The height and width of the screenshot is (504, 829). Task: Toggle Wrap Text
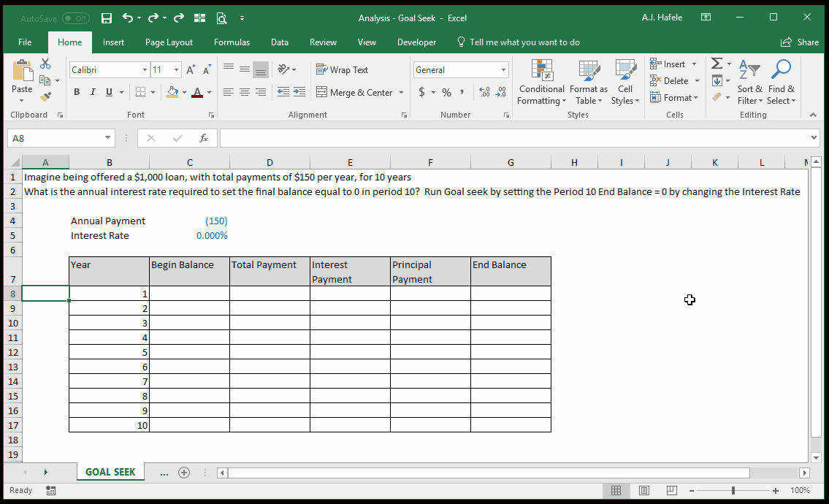(342, 70)
